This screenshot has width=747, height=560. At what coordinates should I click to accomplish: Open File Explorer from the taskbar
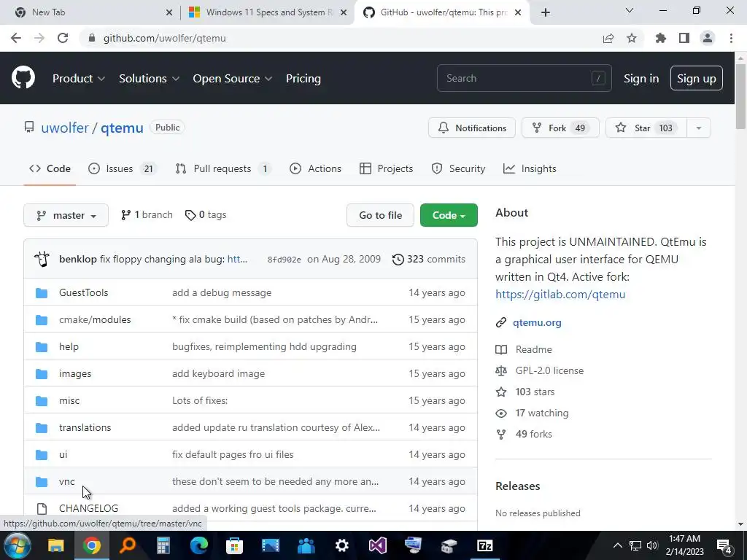point(55,545)
